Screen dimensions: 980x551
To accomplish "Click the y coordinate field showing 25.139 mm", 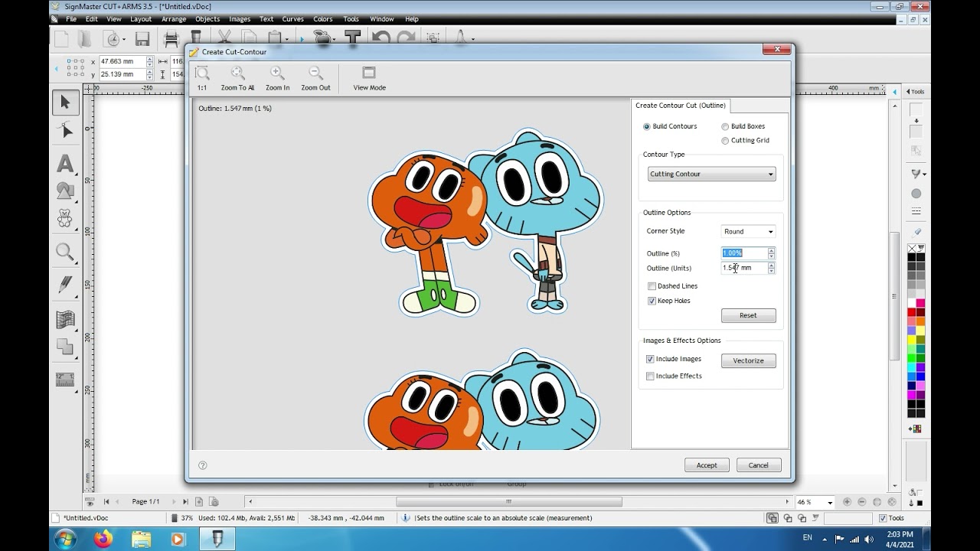I will pos(122,74).
